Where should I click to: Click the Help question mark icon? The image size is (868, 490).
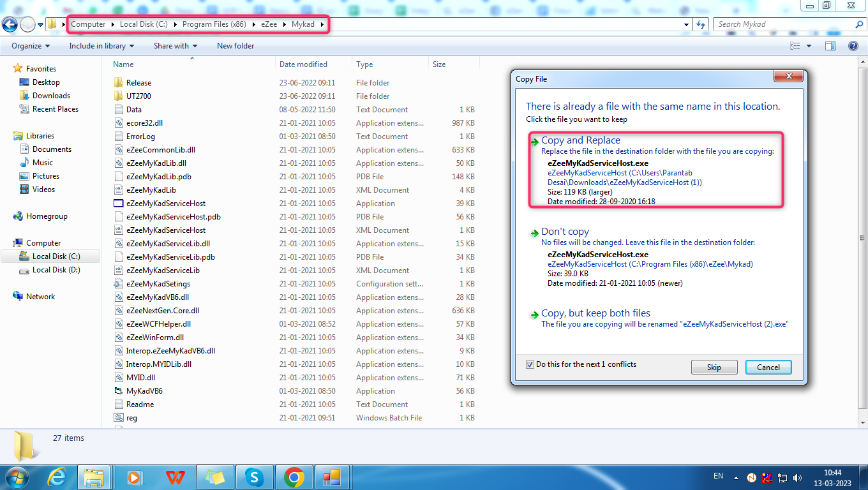click(853, 46)
